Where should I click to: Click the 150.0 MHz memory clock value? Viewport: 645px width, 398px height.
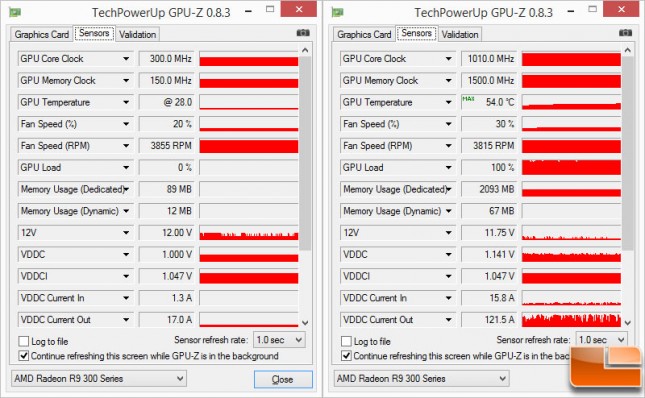pos(167,81)
